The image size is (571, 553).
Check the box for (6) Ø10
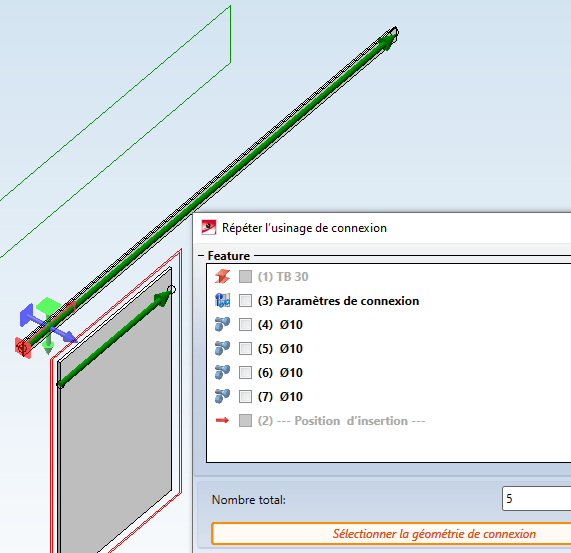click(245, 372)
